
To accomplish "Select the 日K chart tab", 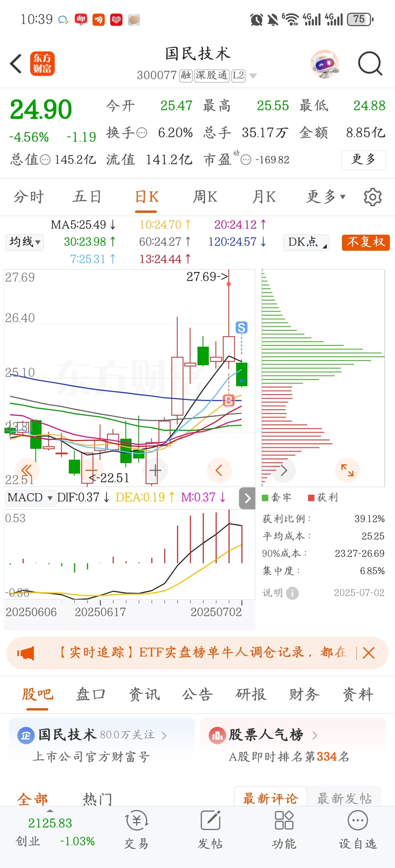I will pos(147,196).
